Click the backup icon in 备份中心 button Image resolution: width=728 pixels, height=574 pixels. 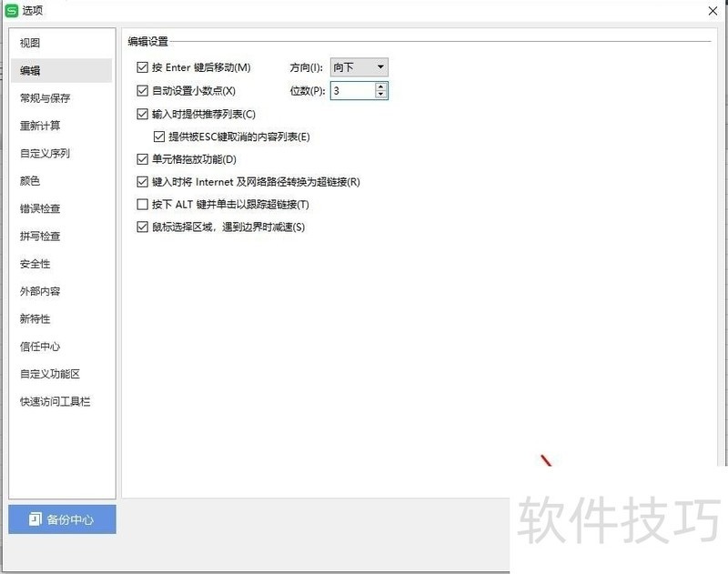click(35, 519)
